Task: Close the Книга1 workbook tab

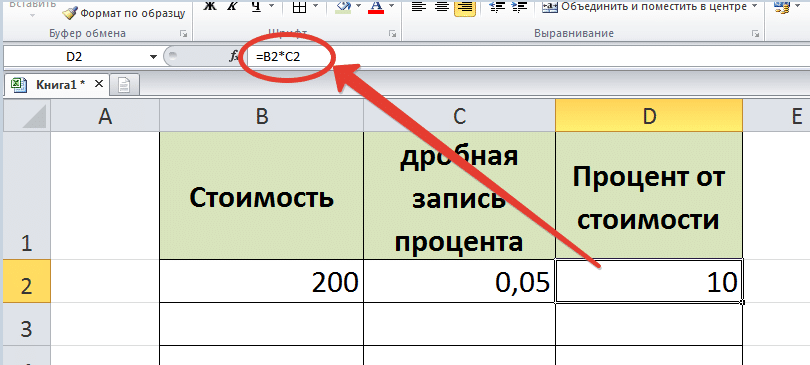Action: coord(100,84)
